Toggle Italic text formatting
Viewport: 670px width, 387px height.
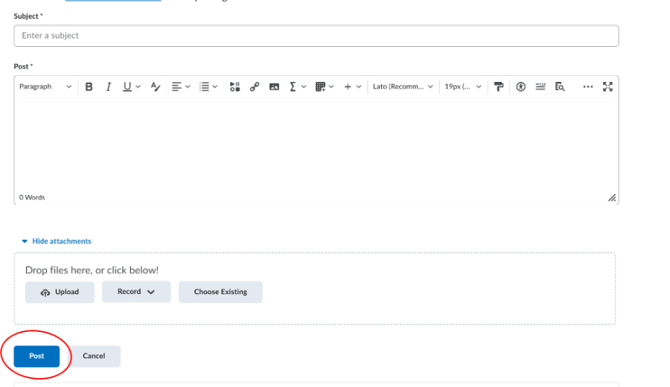(x=109, y=87)
